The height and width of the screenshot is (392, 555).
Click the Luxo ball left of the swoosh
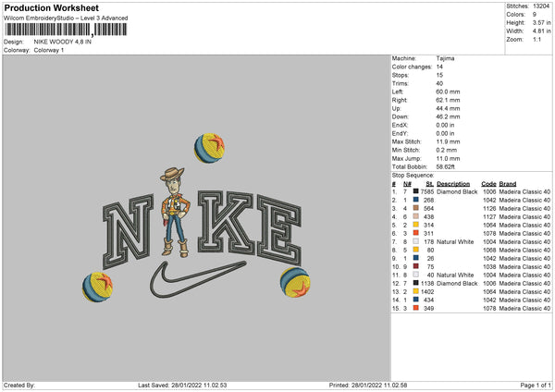(x=97, y=287)
